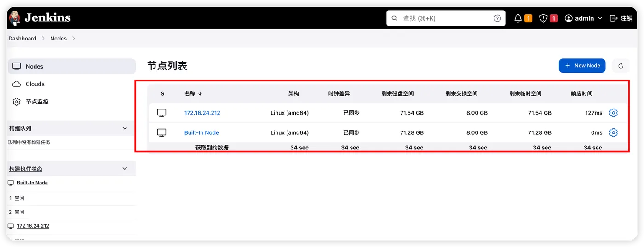
Task: Open the security shield warnings icon
Action: coord(543,18)
